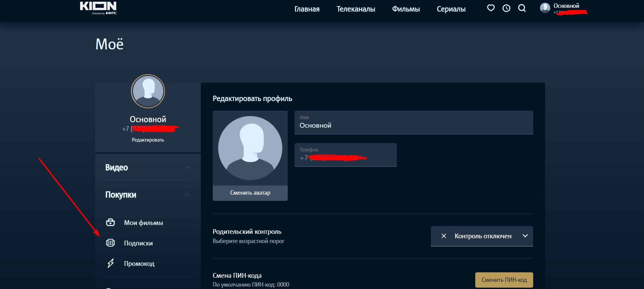Open the Телеканалы menu item
The height and width of the screenshot is (289, 644).
356,9
